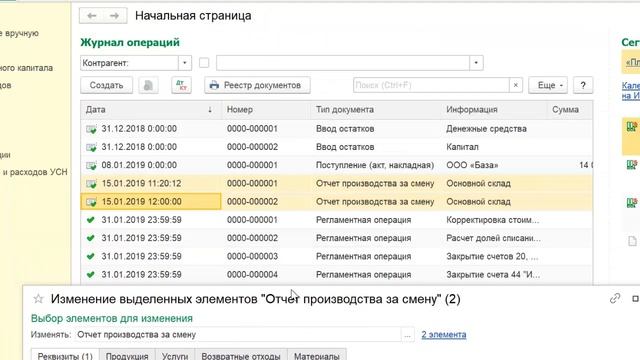Image resolution: width=640 pixels, height=360 pixels.
Task: Click document icon on Денежные средства row
Action: pyautogui.click(x=91, y=129)
